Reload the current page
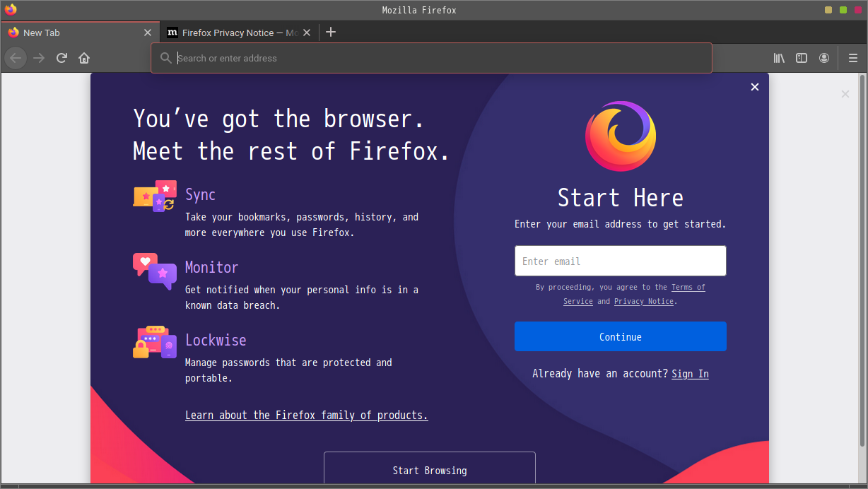Screen dimensions: 868x489 (x=61, y=58)
